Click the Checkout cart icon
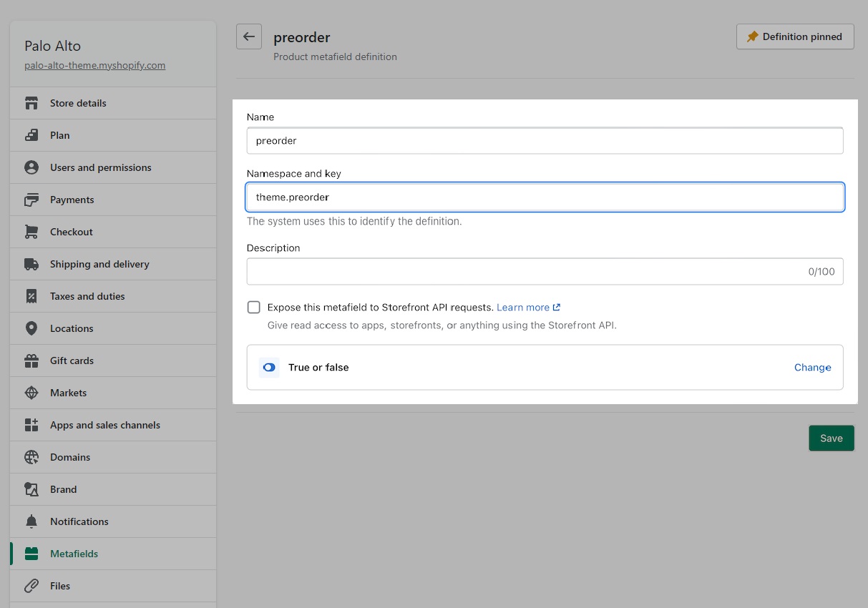Viewport: 868px width, 608px height. coord(31,232)
